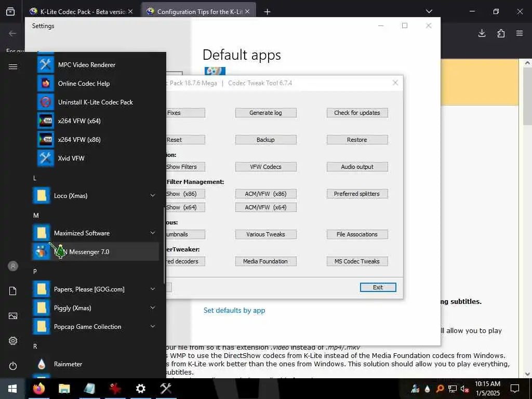Click the Backup button

pyautogui.click(x=265, y=140)
